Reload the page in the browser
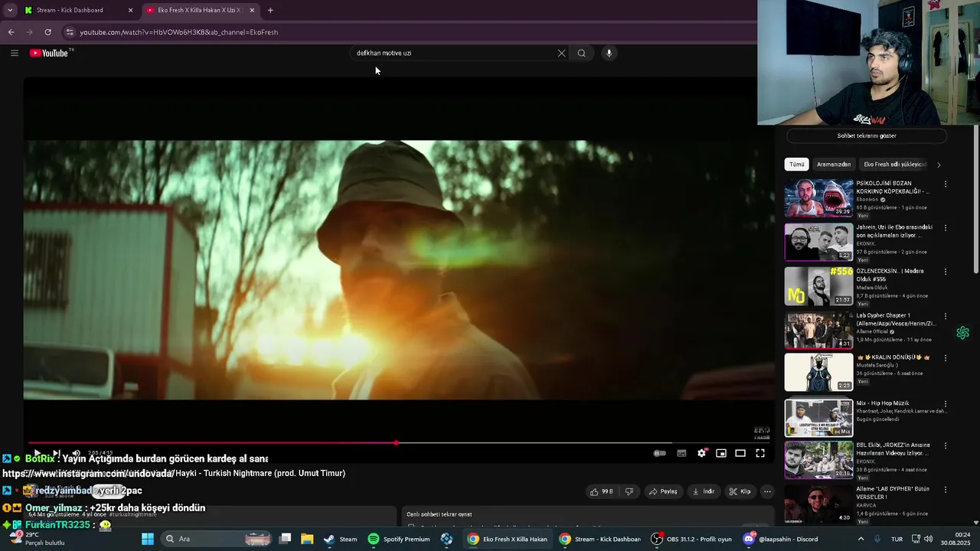 pyautogui.click(x=47, y=32)
